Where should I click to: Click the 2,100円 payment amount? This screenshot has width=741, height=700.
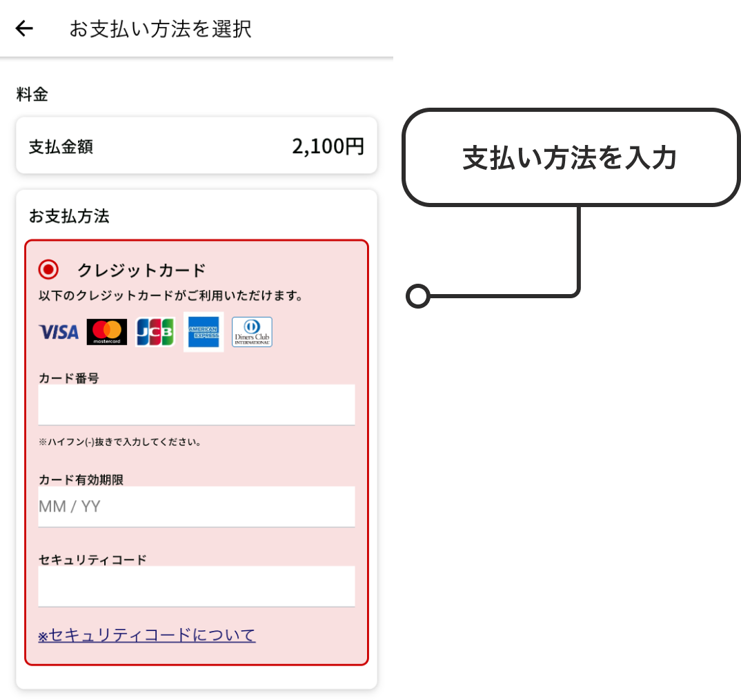[x=328, y=146]
